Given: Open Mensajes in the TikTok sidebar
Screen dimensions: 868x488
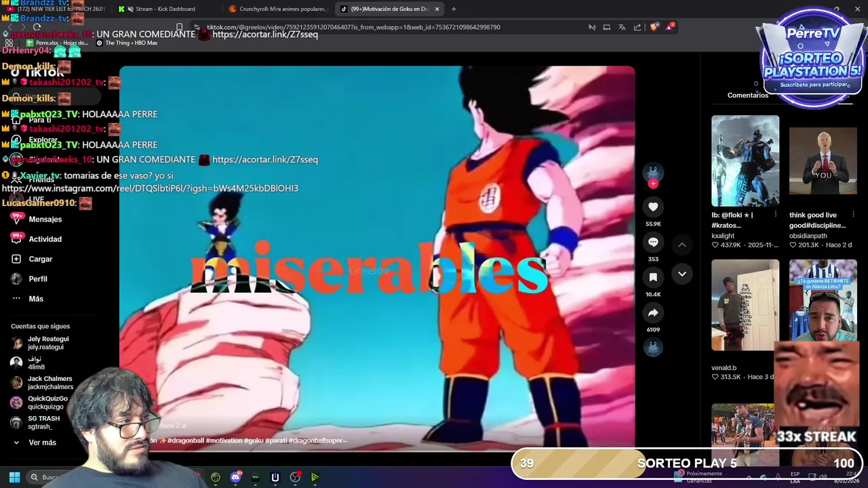Looking at the screenshot, I should coord(37,219).
